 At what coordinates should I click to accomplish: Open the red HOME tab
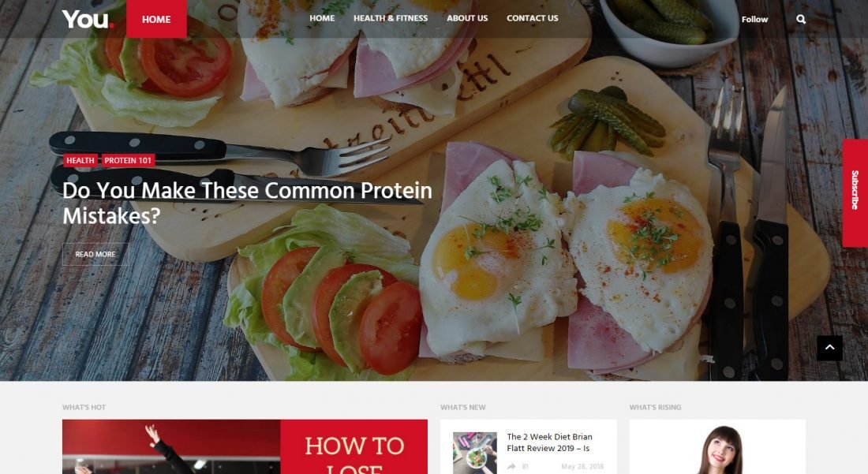(156, 19)
